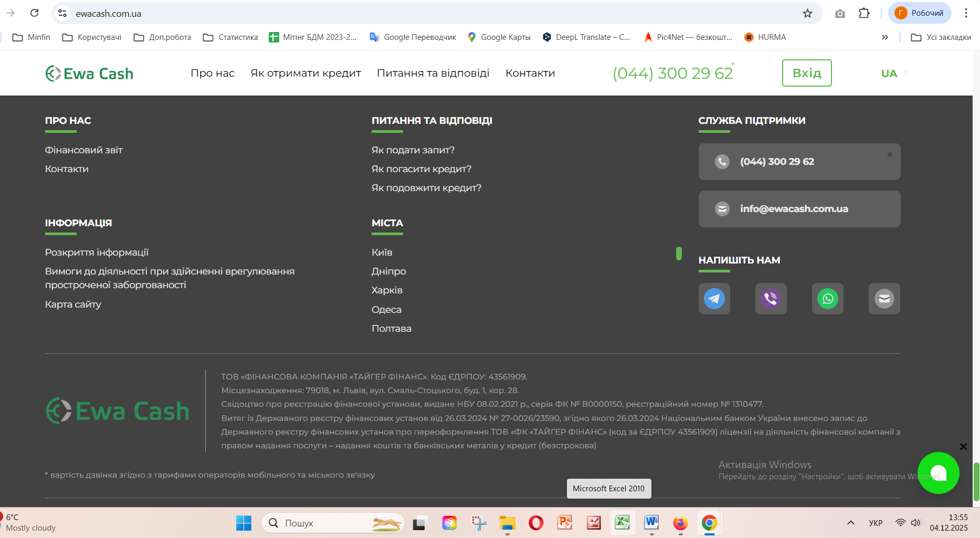Open the Про нас navigation item
The image size is (980, 538).
coord(213,73)
